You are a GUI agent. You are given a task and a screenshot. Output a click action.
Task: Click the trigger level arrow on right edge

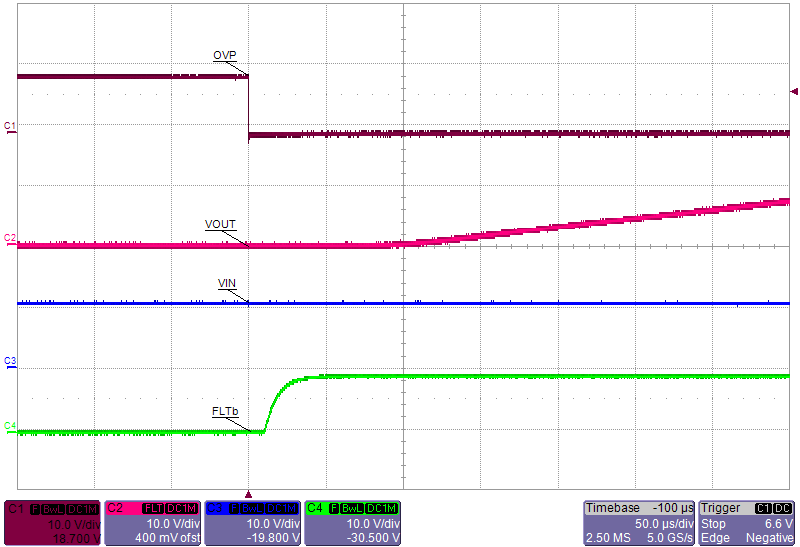click(x=794, y=92)
